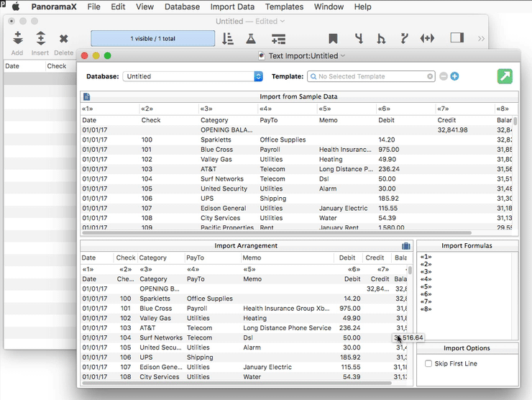Click OPENING BALA... cell in sample data
532x400 pixels.
pos(226,130)
